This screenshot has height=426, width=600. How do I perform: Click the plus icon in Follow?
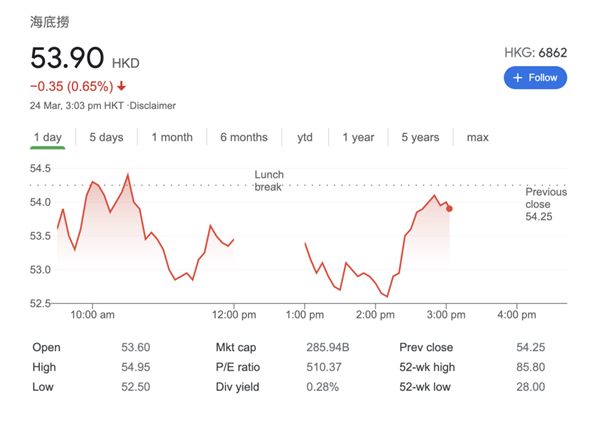pos(518,78)
